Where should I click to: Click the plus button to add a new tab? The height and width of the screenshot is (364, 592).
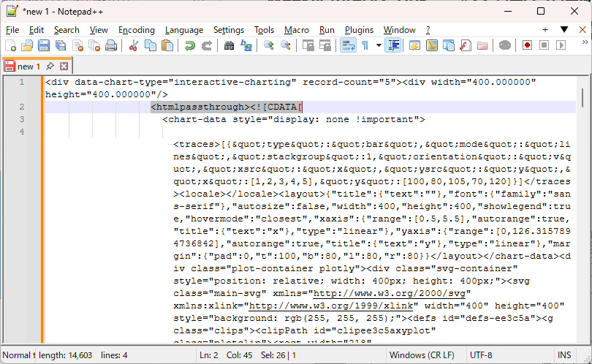click(545, 30)
